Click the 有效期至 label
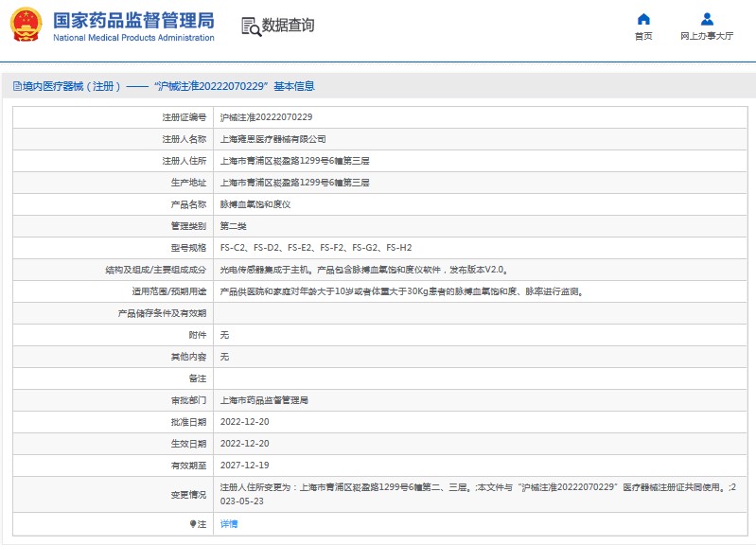The image size is (756, 545). click(188, 466)
